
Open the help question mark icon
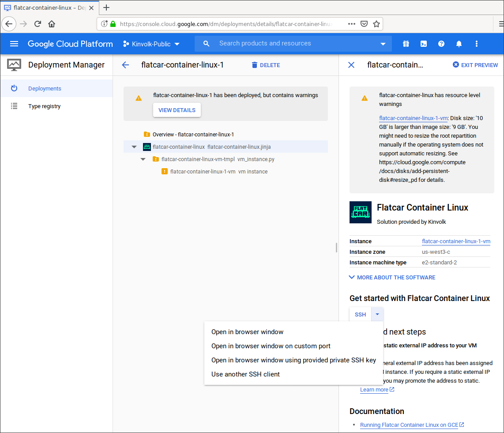441,44
